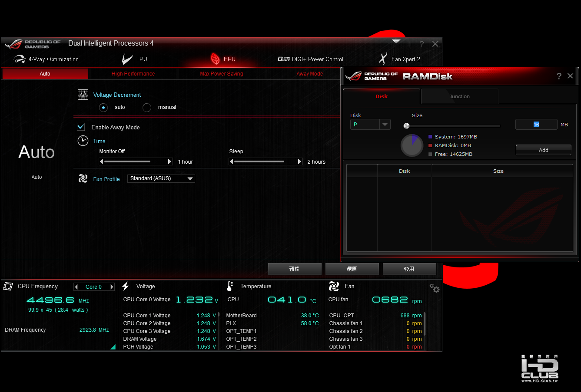Click RAMDisk size MB input field
The height and width of the screenshot is (392, 581).
point(536,125)
